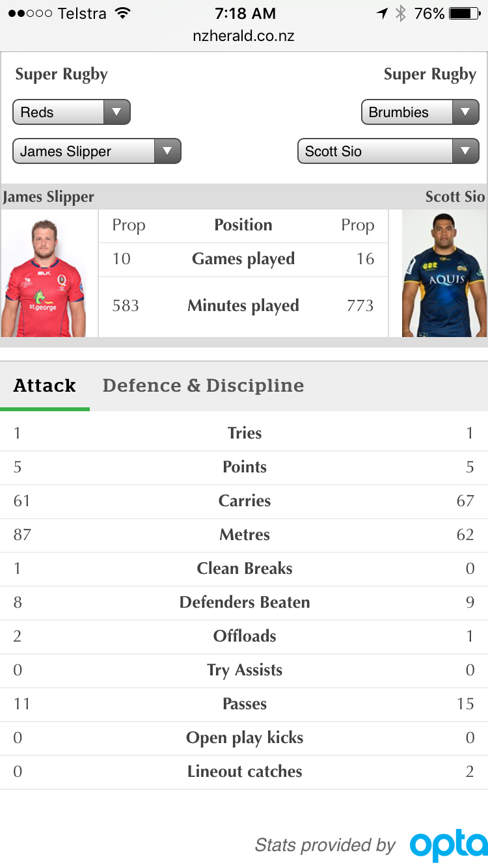Click the Scott Sio dropdown arrow icon
The width and height of the screenshot is (488, 868).
click(465, 151)
